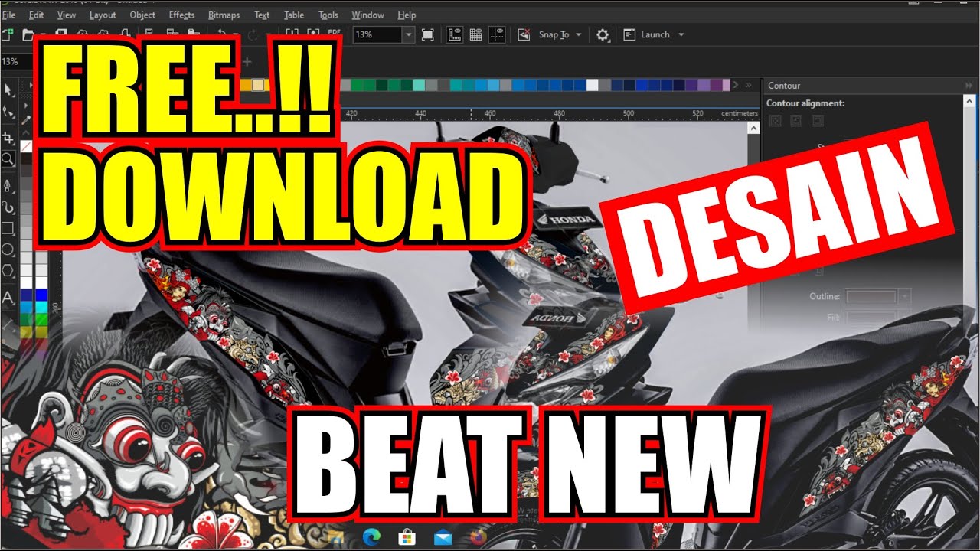Open the Effects menu
The image size is (980, 551).
click(x=181, y=15)
